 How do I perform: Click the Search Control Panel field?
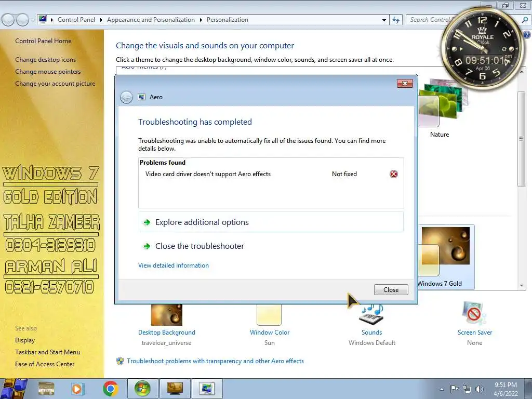coord(429,20)
